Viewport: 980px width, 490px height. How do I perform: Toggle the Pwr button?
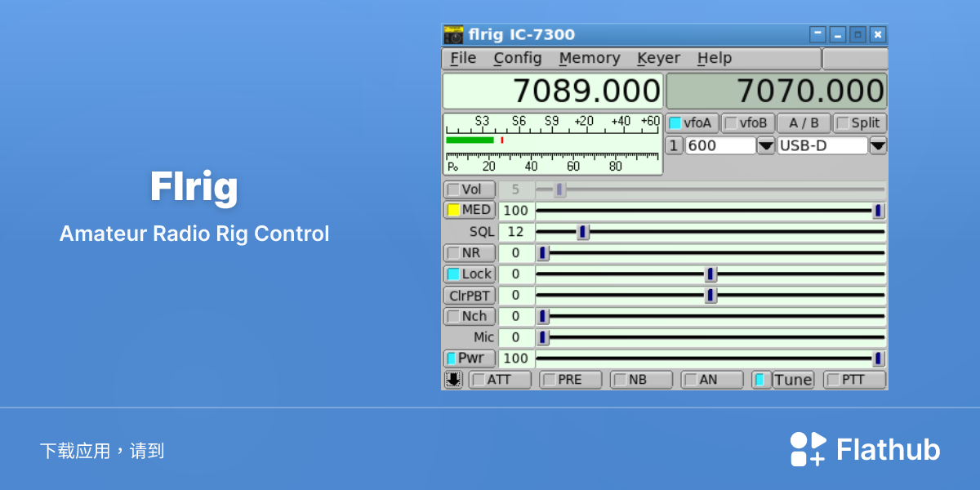click(x=470, y=359)
